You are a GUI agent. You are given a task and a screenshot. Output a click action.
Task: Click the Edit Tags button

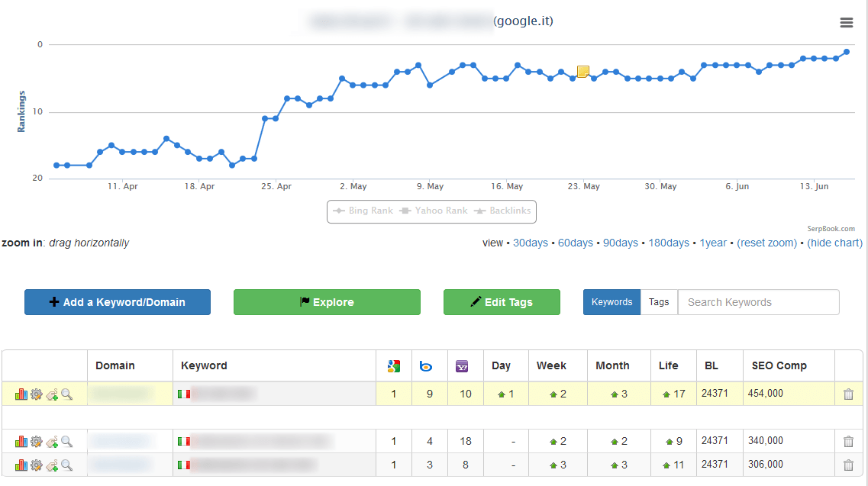click(x=502, y=302)
